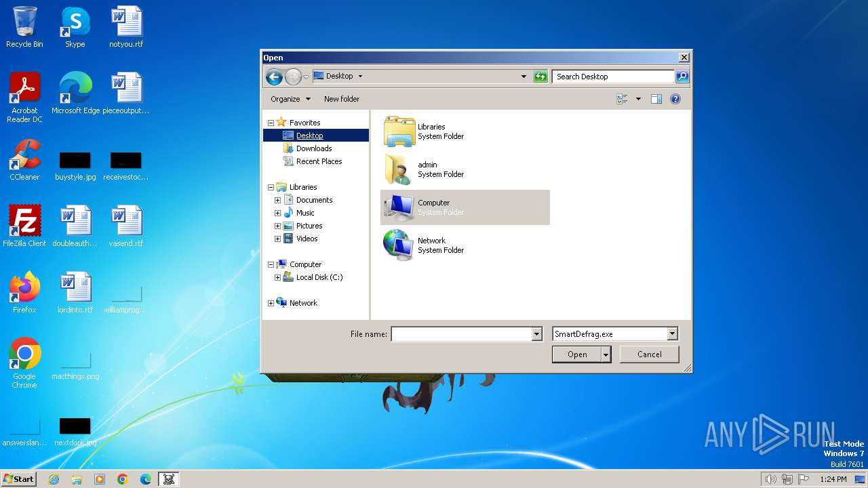The image size is (868, 488).
Task: Select vasend.rtf file on desktop
Action: coord(126,226)
